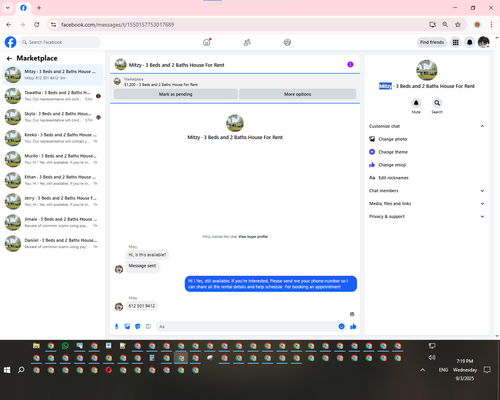Open a new browser tab

pos(39,8)
